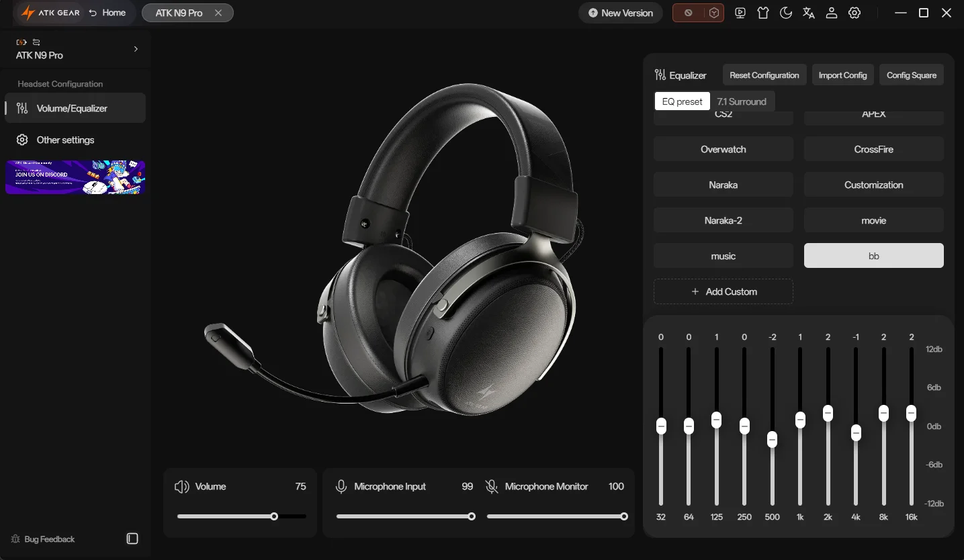
Task: Open the Volume/Equalizer section
Action: tap(75, 108)
